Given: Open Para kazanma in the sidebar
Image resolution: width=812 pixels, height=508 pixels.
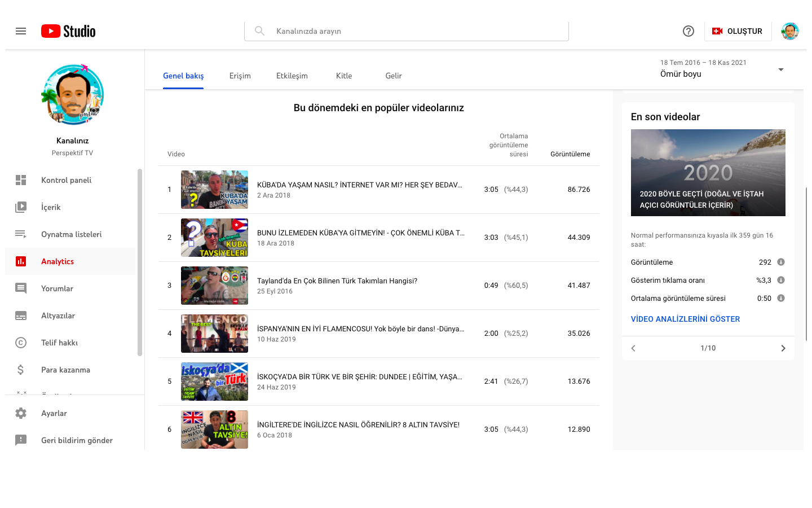Looking at the screenshot, I should [70, 370].
